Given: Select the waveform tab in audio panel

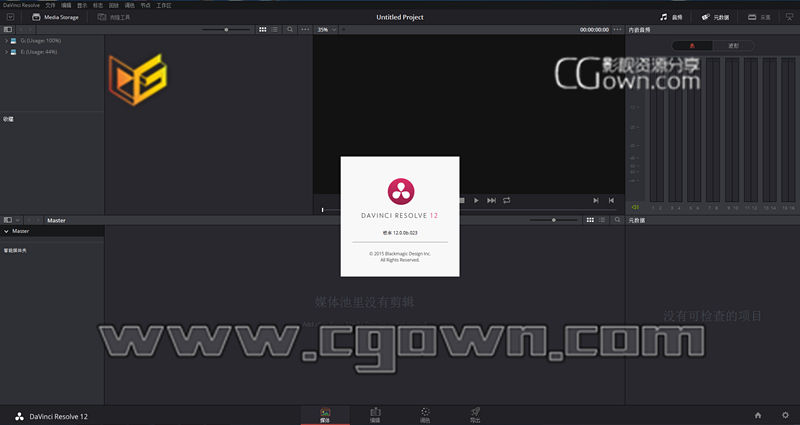Looking at the screenshot, I should (733, 46).
